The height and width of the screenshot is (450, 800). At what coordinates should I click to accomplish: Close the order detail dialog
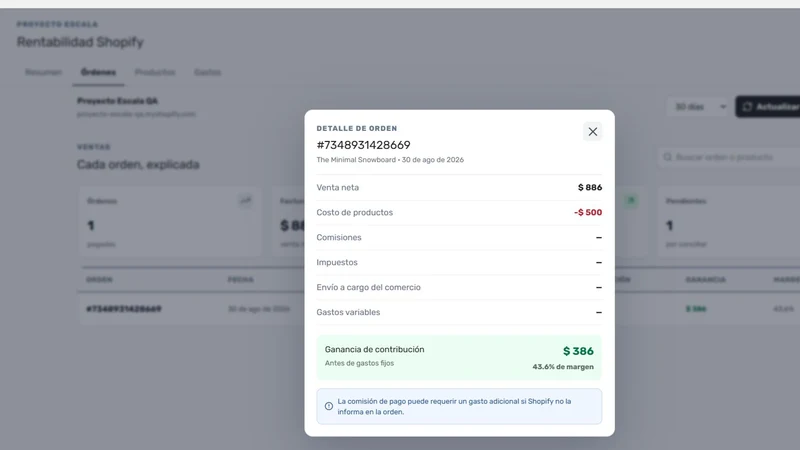[592, 132]
